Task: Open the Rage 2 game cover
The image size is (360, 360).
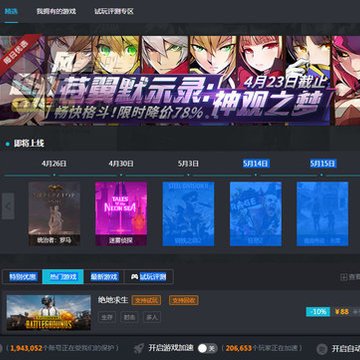Action: [256, 214]
